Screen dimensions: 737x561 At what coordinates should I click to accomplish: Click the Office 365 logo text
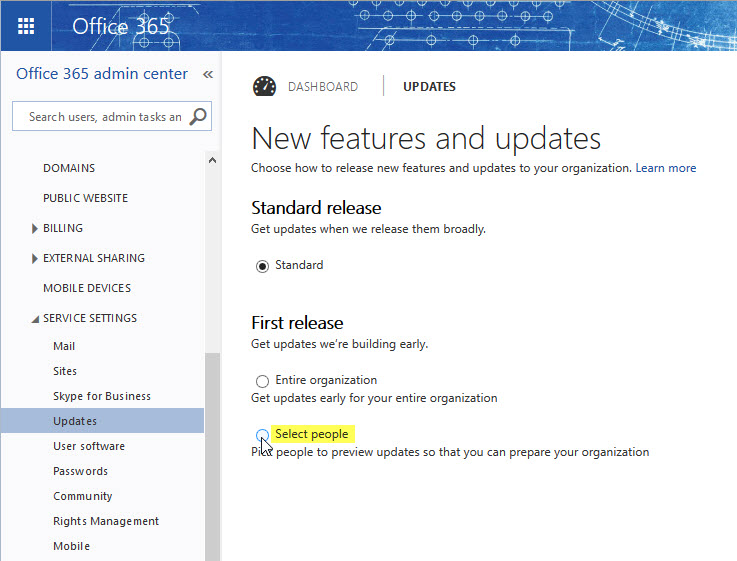[120, 26]
